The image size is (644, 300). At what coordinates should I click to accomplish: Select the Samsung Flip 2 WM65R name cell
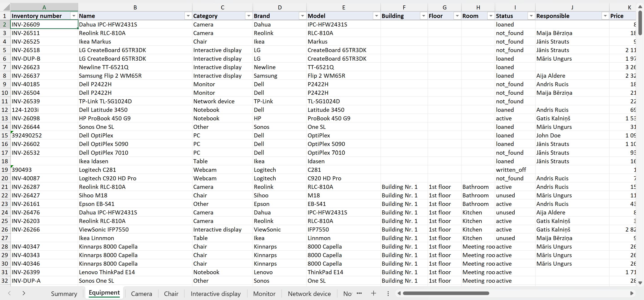(x=135, y=76)
